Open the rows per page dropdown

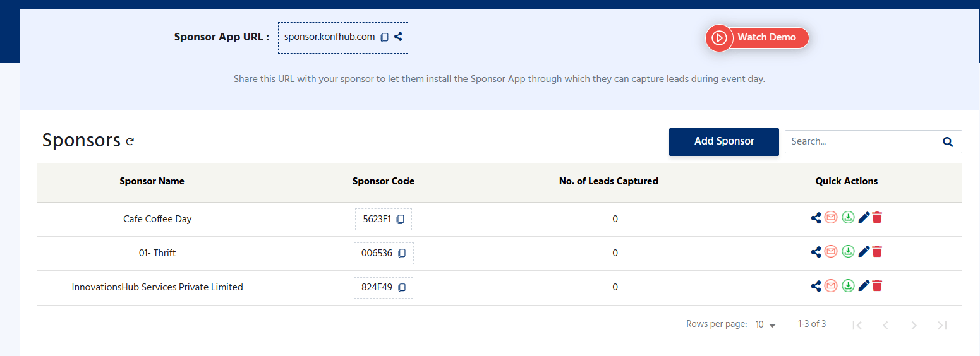[766, 324]
